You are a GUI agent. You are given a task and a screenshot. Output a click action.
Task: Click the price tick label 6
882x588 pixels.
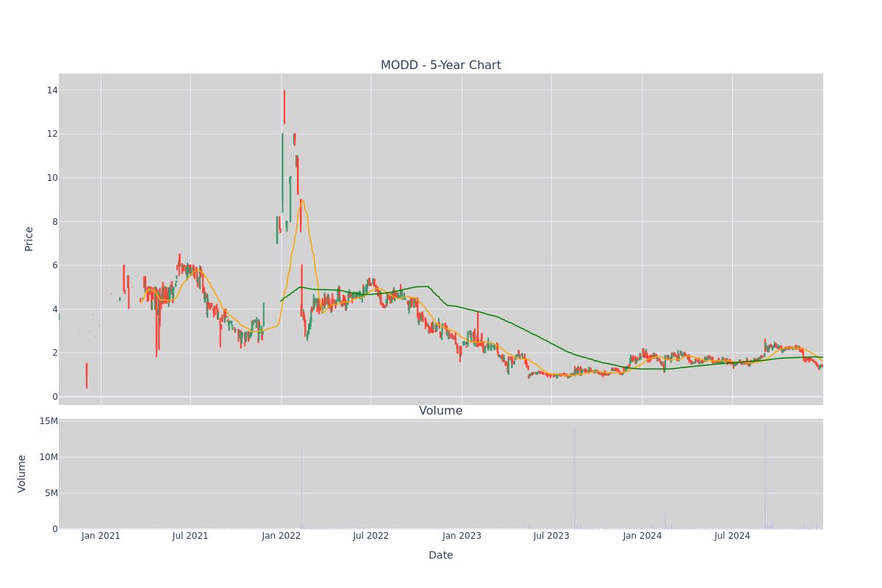(x=54, y=265)
